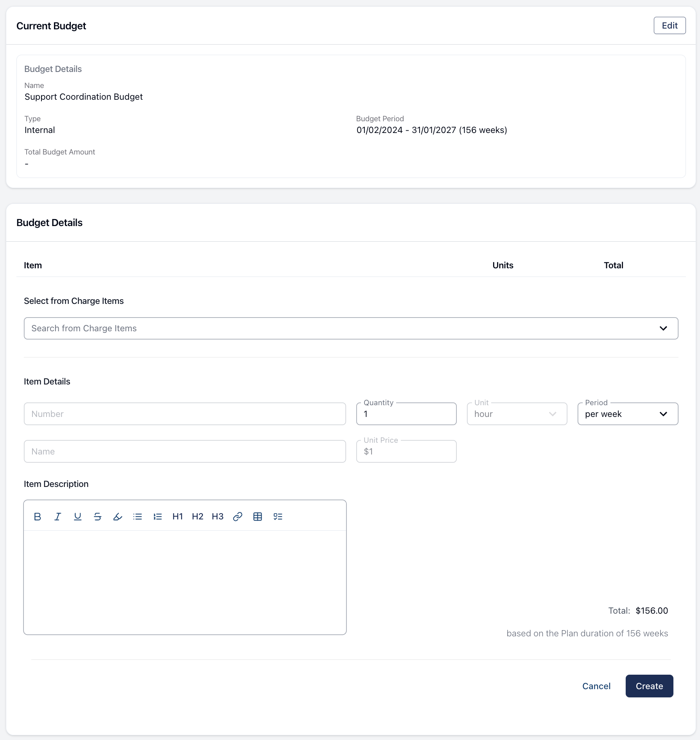The image size is (700, 740).
Task: Insert a numbered list
Action: (158, 517)
